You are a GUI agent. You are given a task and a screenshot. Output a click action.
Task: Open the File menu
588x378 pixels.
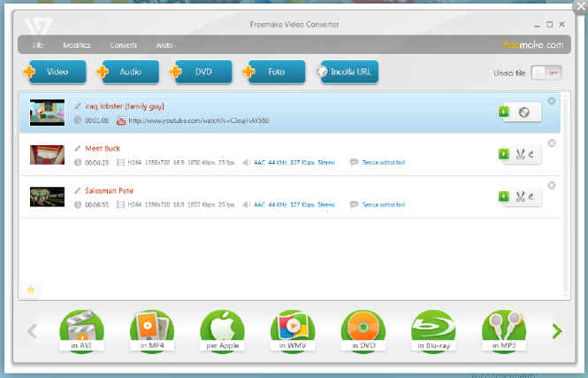pyautogui.click(x=38, y=45)
